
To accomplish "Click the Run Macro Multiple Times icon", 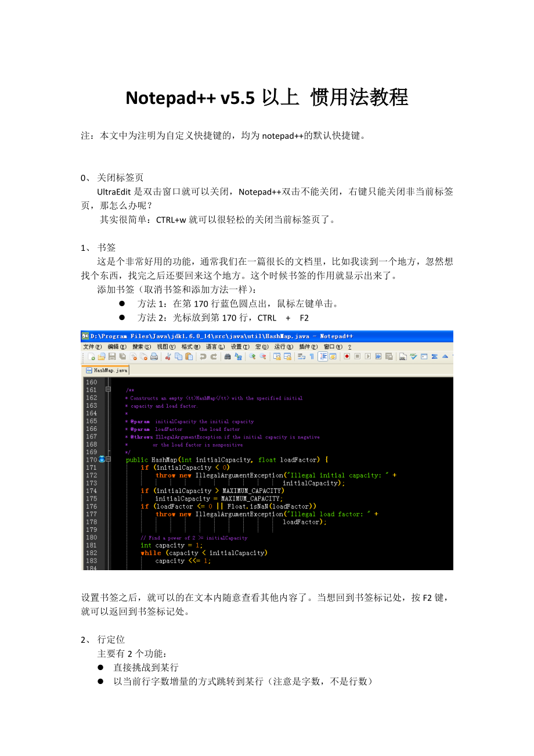I will tap(378, 357).
